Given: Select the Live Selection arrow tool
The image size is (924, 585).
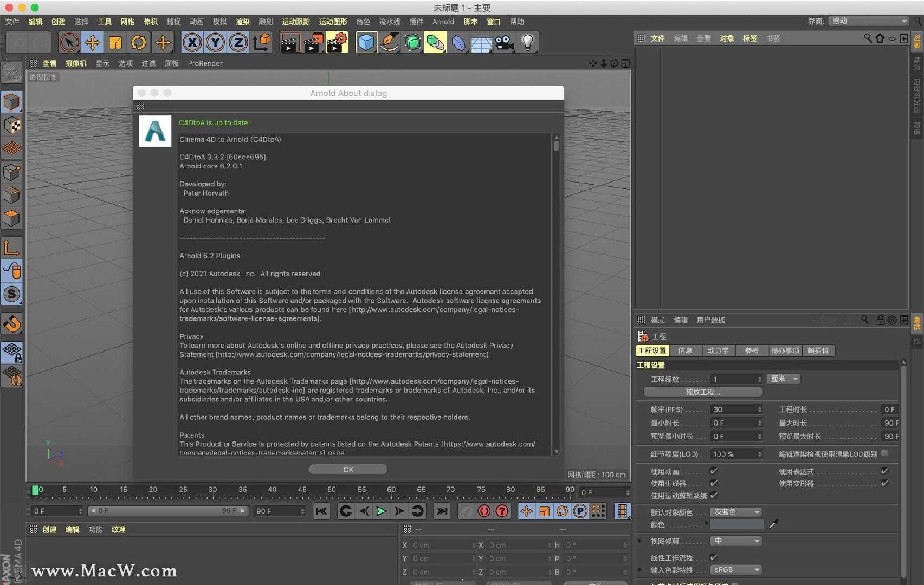Looking at the screenshot, I should 69,42.
